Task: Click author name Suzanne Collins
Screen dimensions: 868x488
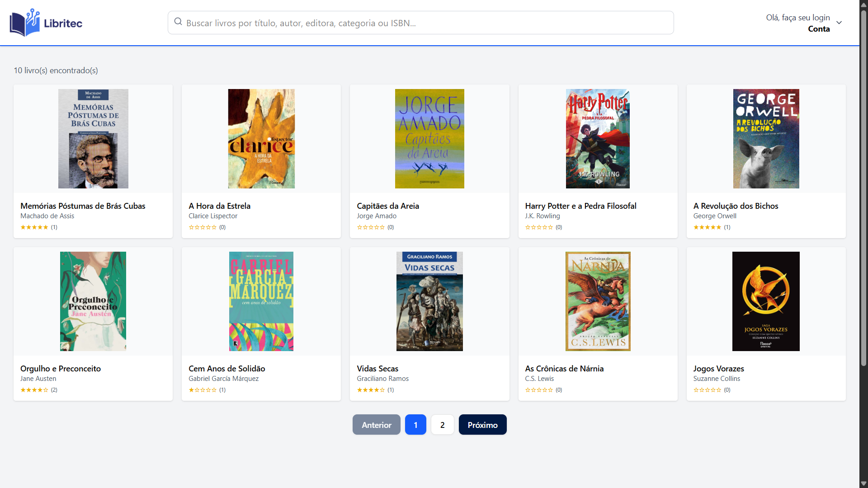Action: click(717, 379)
